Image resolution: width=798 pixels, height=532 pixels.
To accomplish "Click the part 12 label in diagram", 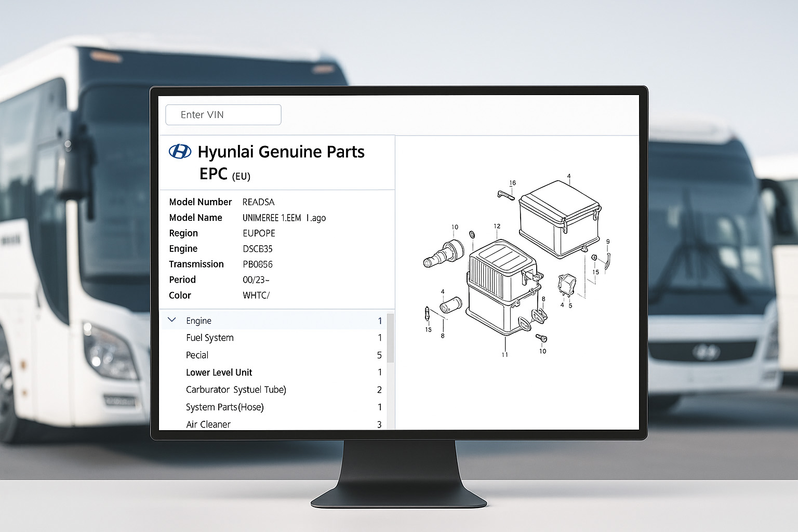I will 497,226.
